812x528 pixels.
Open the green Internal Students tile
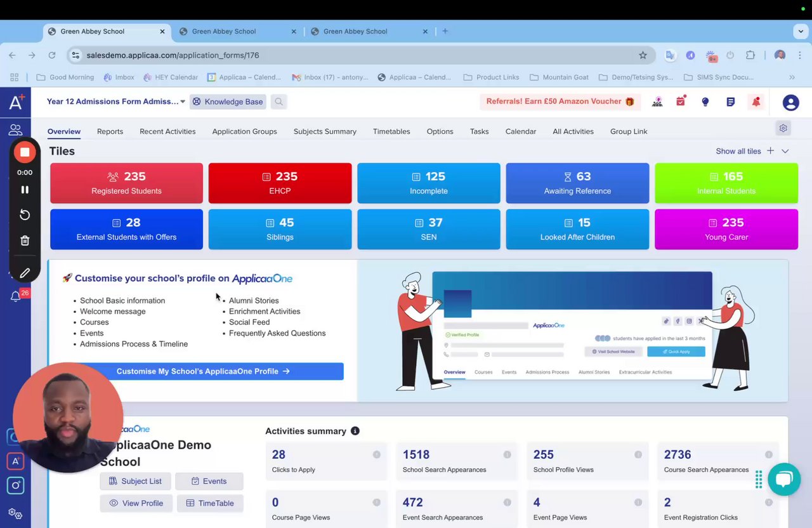pyautogui.click(x=726, y=183)
